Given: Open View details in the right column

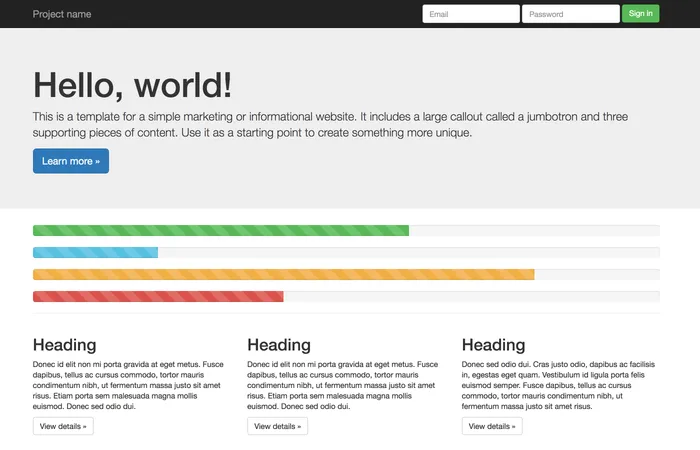Looking at the screenshot, I should [x=492, y=426].
